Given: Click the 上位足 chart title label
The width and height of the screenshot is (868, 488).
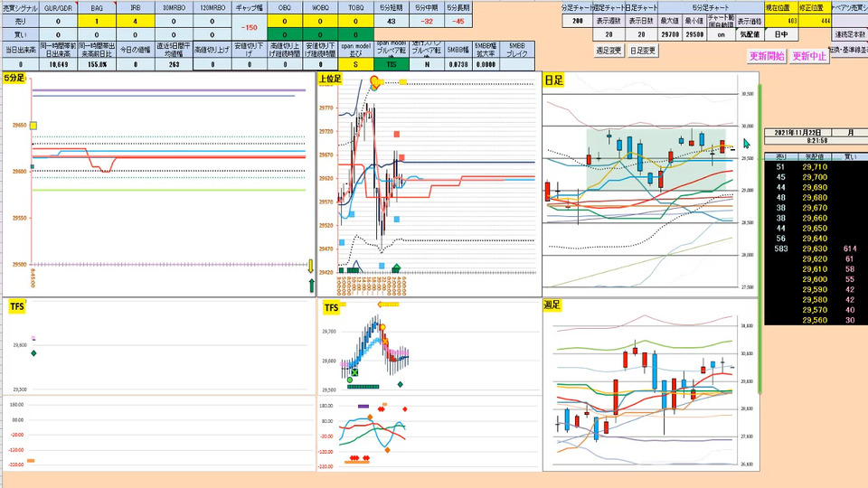Looking at the screenshot, I should click(331, 80).
